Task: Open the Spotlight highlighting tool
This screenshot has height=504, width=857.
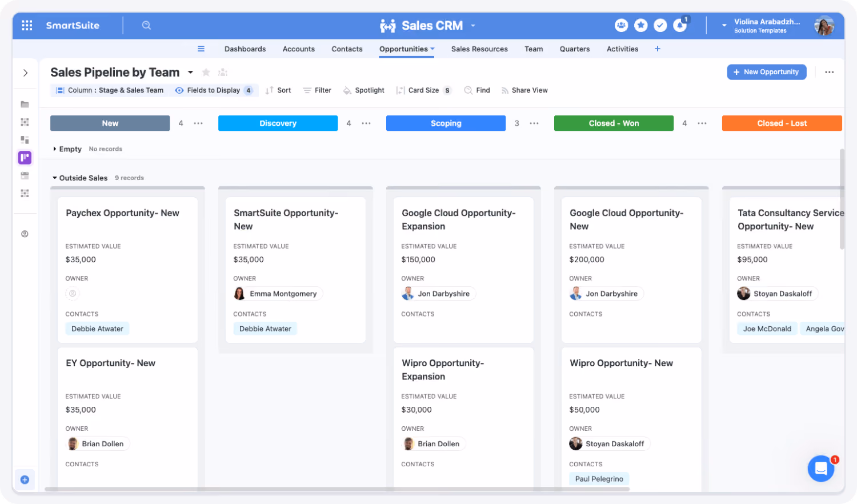Action: click(363, 90)
